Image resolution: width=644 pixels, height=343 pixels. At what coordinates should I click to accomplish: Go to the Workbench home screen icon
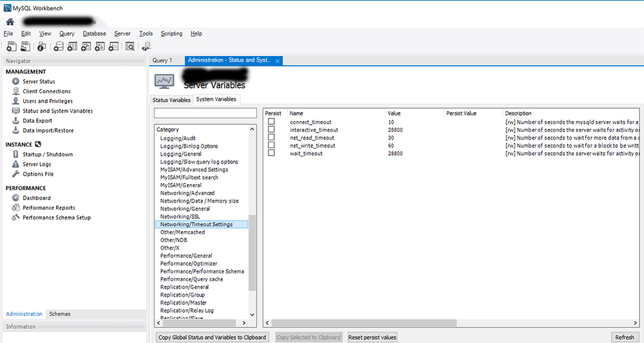10,22
